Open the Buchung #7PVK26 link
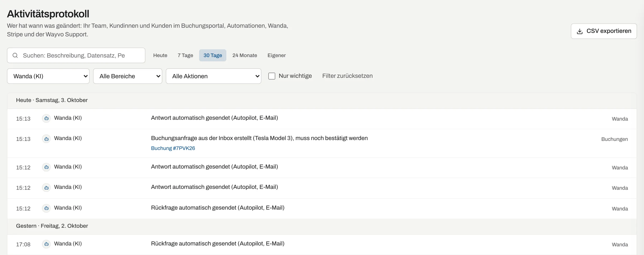The image size is (644, 255). (173, 148)
